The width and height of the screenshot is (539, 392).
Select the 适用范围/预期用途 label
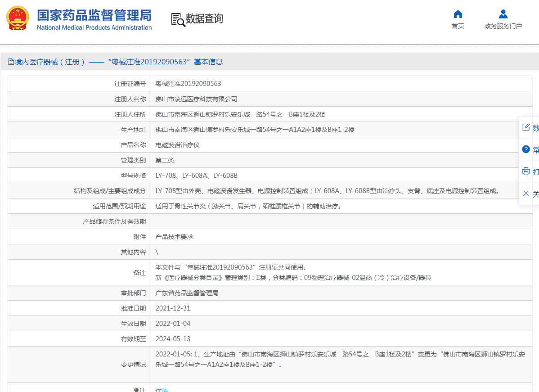tap(119, 206)
